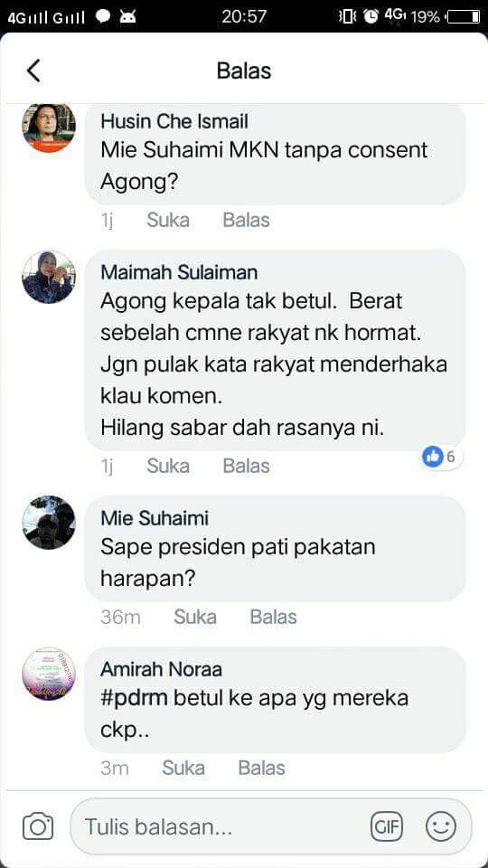Open Mie Suhaimi's profile picture
The width and height of the screenshot is (488, 868).
pyautogui.click(x=49, y=522)
